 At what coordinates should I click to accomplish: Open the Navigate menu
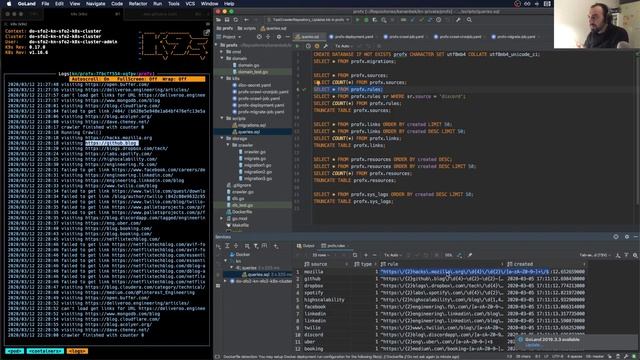(x=96, y=4)
